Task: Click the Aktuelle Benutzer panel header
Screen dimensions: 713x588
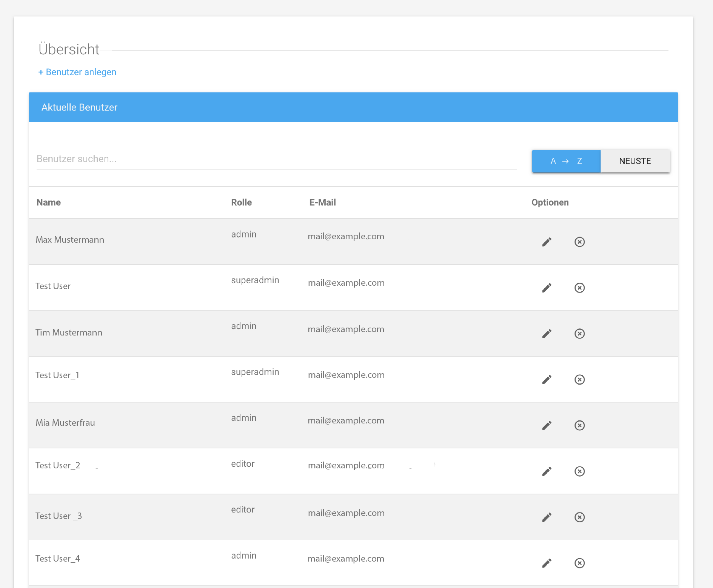Action: 353,107
